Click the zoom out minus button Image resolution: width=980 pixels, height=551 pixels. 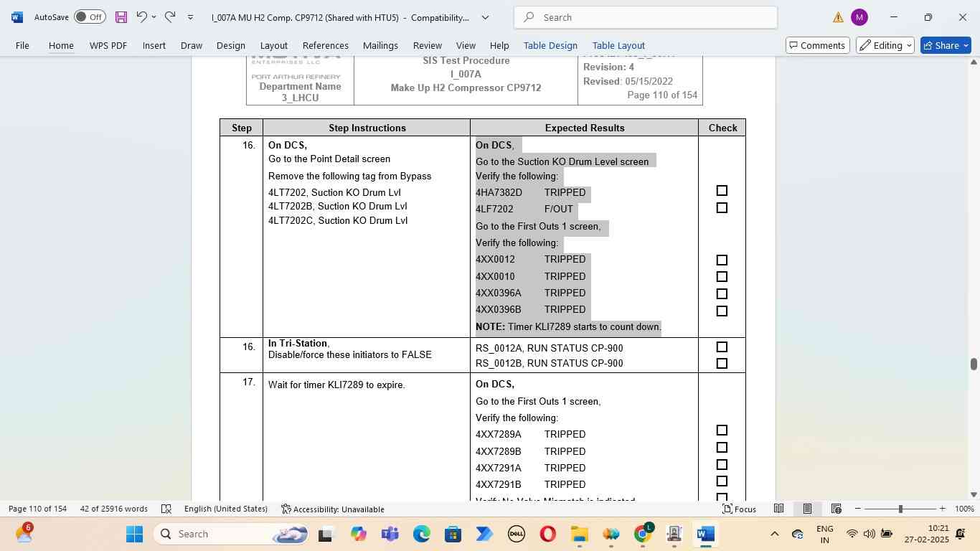pos(858,509)
